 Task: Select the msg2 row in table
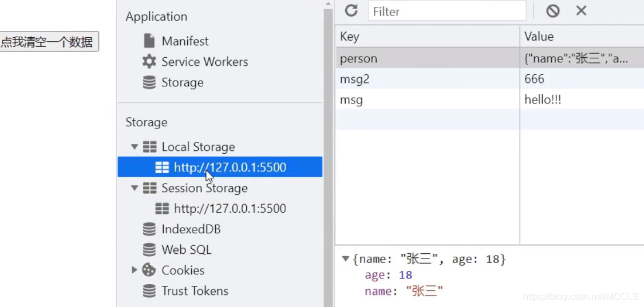point(427,79)
